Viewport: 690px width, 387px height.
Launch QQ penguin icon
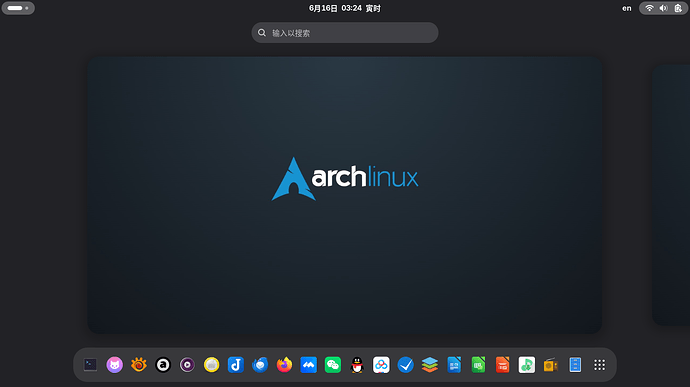(357, 365)
